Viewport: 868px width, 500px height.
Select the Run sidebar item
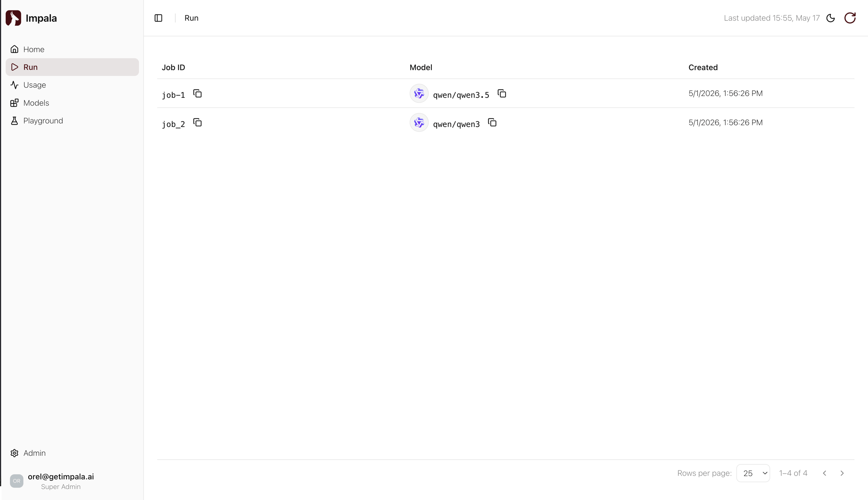tap(72, 67)
